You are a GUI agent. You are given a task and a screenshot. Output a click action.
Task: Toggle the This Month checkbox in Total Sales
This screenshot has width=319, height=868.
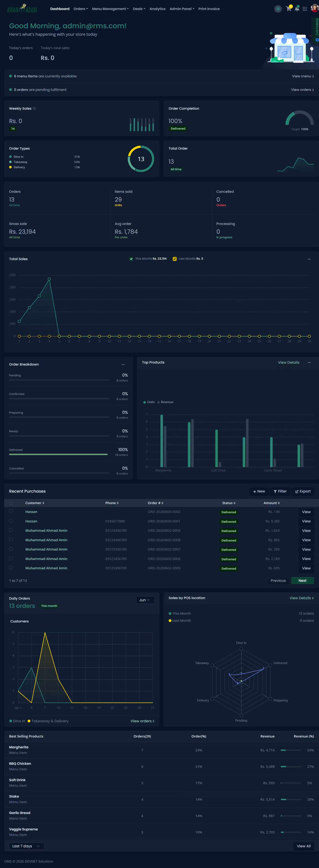coord(131,259)
